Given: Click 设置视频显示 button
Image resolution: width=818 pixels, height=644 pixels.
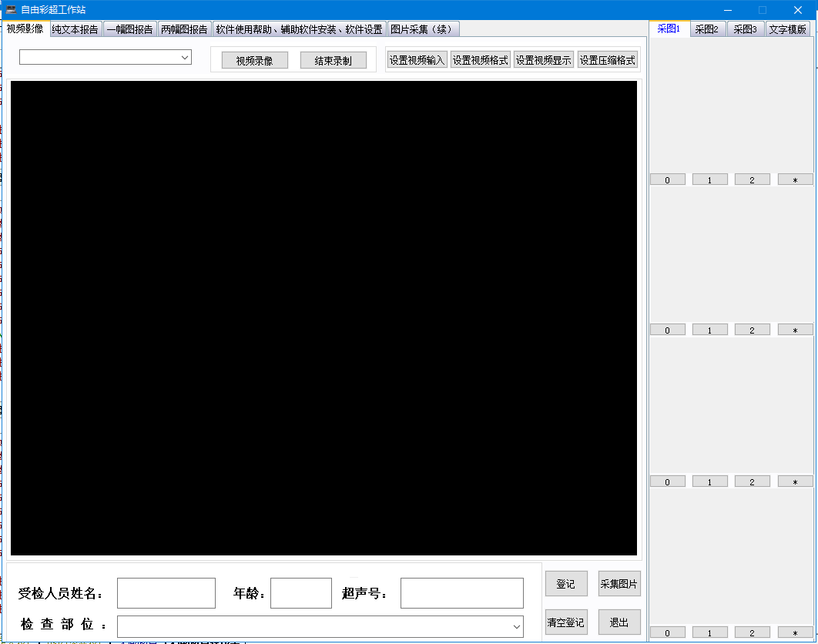Looking at the screenshot, I should 544,60.
